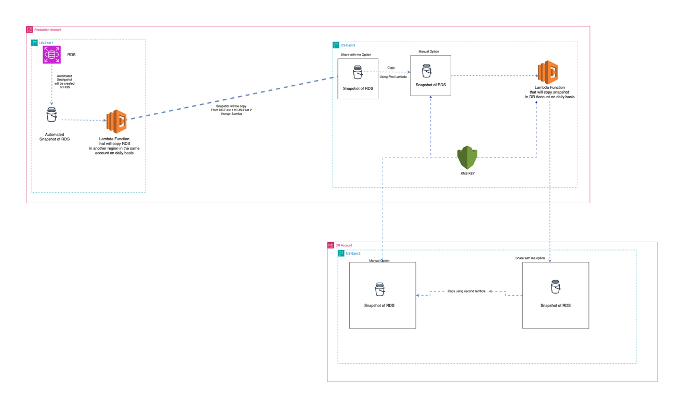Select 'Copy using second lambda' label
The height and width of the screenshot is (408, 684).
466,291
